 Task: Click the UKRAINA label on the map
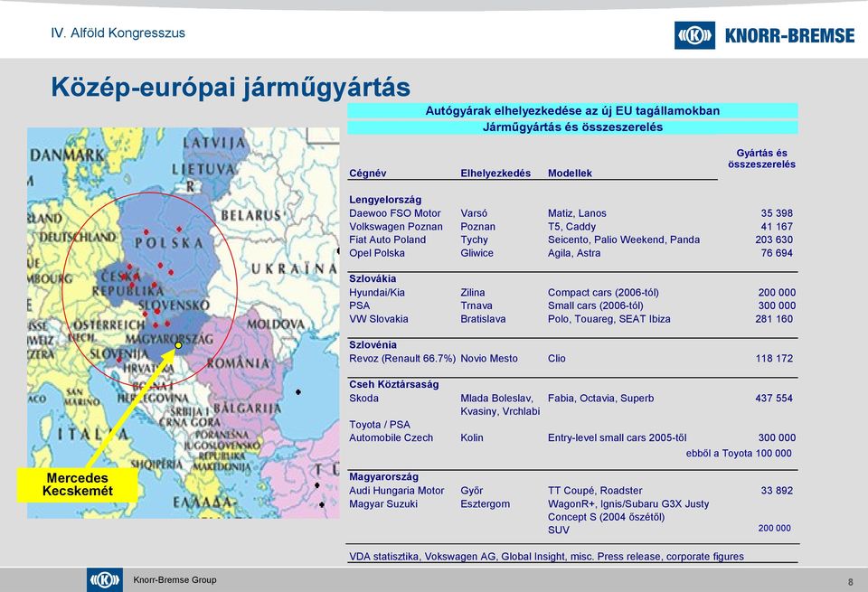tap(295, 268)
